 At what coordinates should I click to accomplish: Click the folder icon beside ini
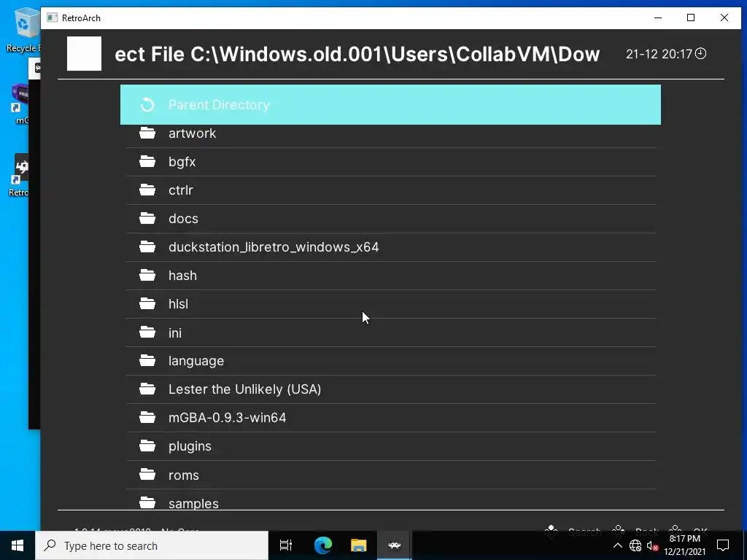147,332
